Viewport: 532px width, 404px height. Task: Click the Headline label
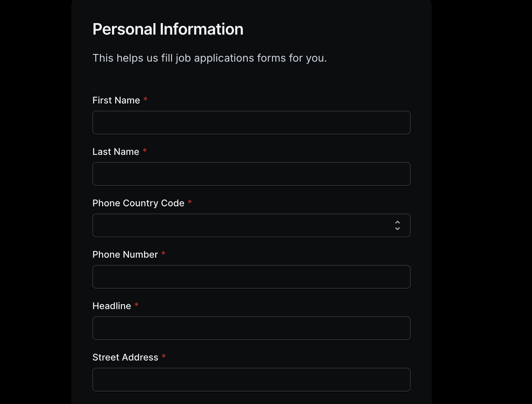point(111,306)
